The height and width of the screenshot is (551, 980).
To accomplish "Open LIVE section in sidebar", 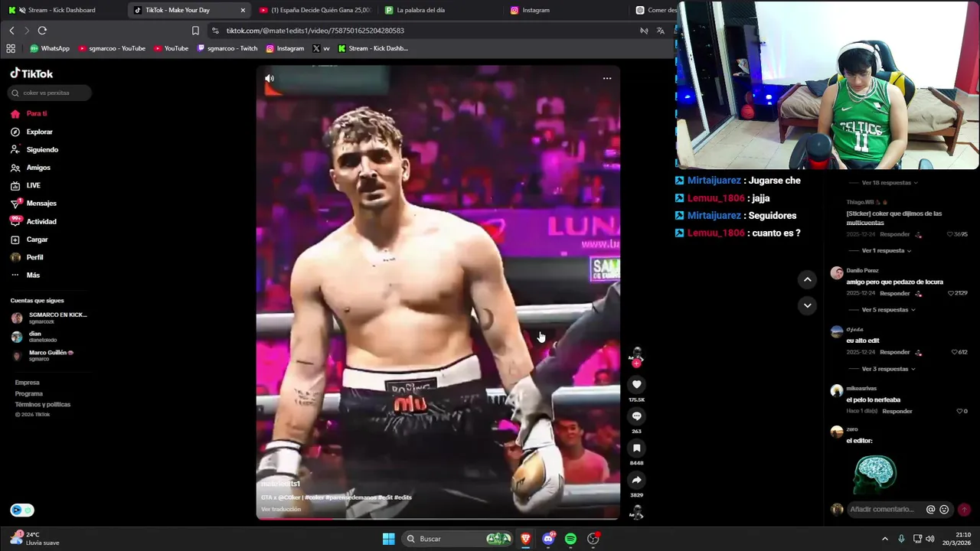I will [26, 186].
